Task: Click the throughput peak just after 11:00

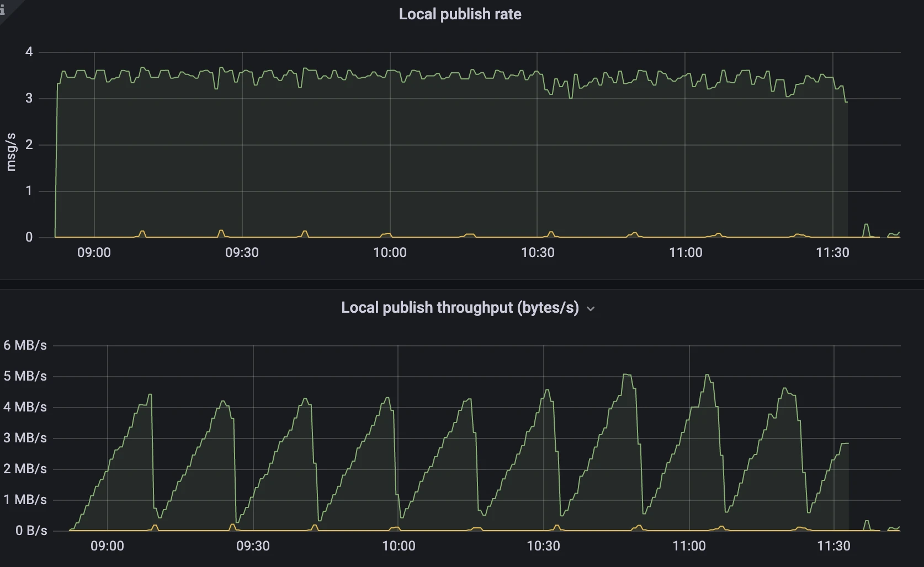Action: pyautogui.click(x=708, y=376)
